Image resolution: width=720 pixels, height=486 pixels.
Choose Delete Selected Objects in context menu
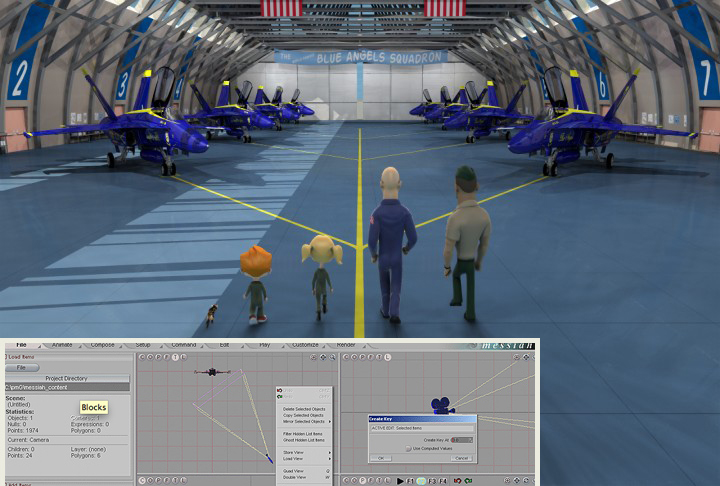tap(304, 409)
